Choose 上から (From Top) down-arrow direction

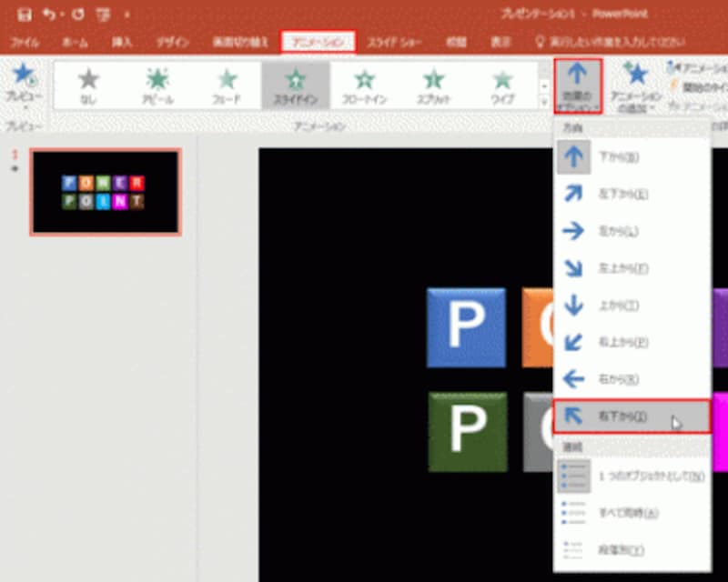tap(632, 306)
